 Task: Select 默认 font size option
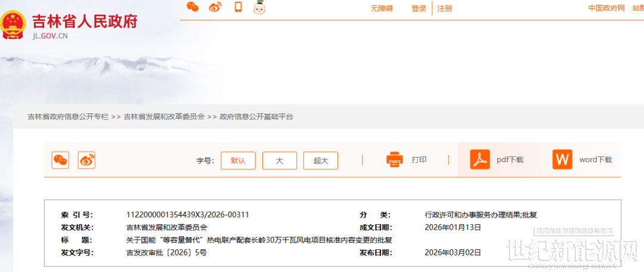point(238,160)
